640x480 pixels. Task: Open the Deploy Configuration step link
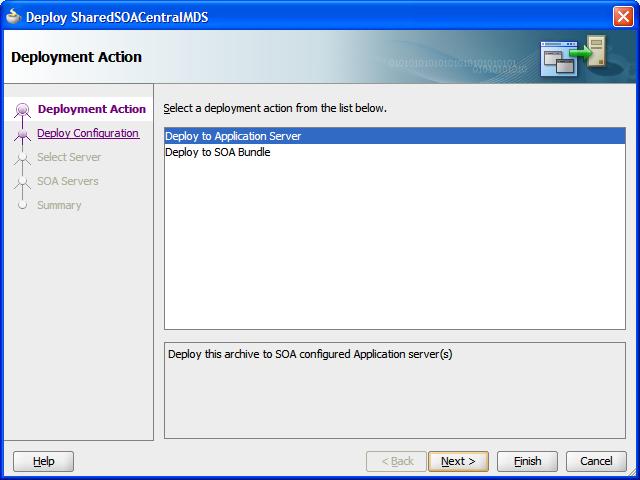pyautogui.click(x=88, y=133)
